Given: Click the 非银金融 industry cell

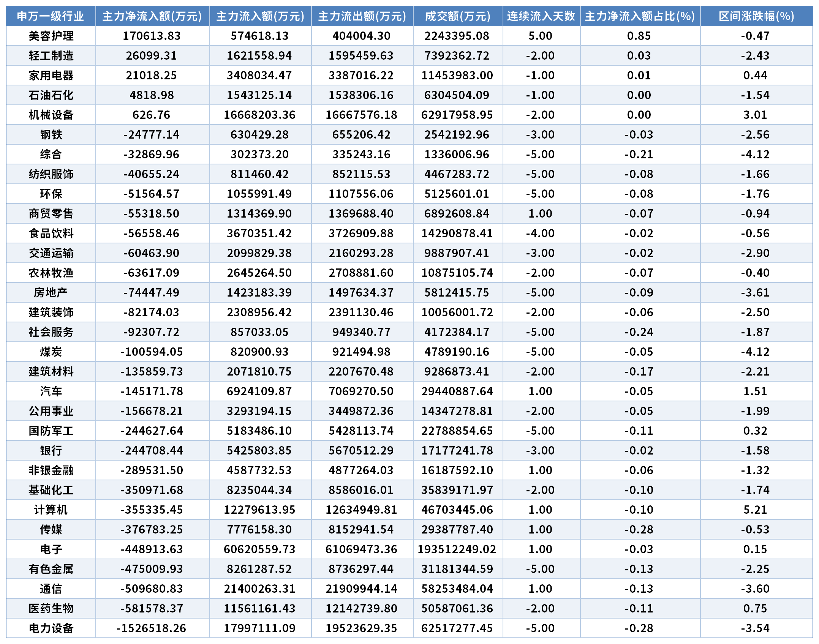Looking at the screenshot, I should coord(51,470).
